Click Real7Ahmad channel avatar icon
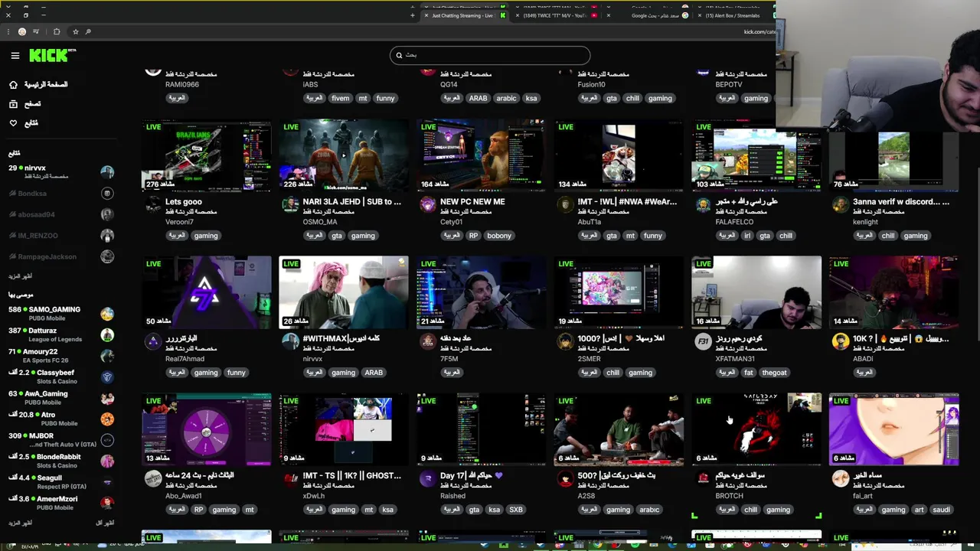 [x=152, y=341]
